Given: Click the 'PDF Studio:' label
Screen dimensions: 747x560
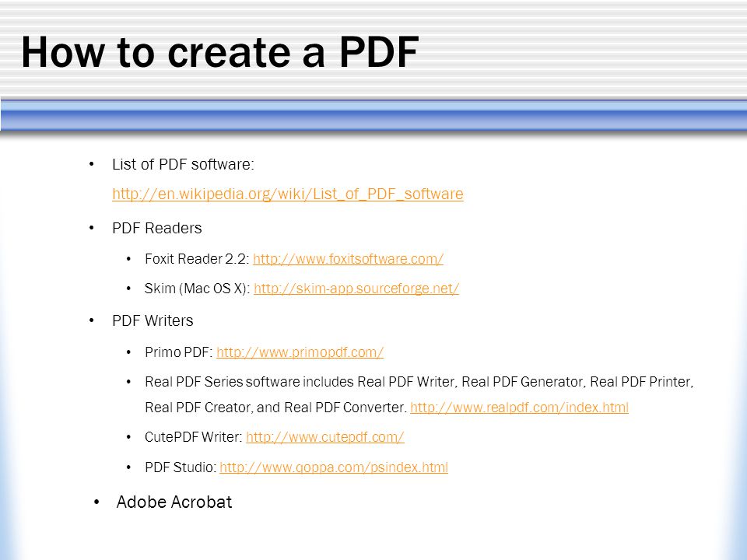Looking at the screenshot, I should pos(181,467).
